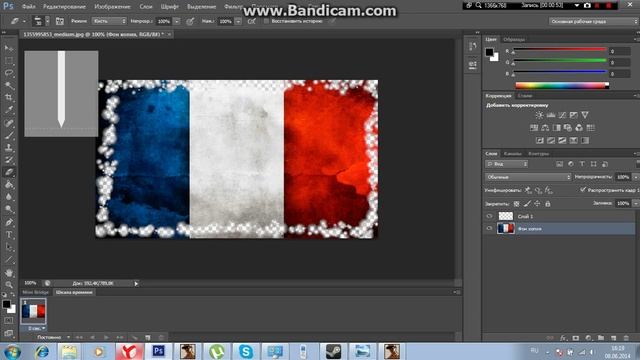Add a Curves adjustment
640x360 pixels.
click(x=562, y=115)
